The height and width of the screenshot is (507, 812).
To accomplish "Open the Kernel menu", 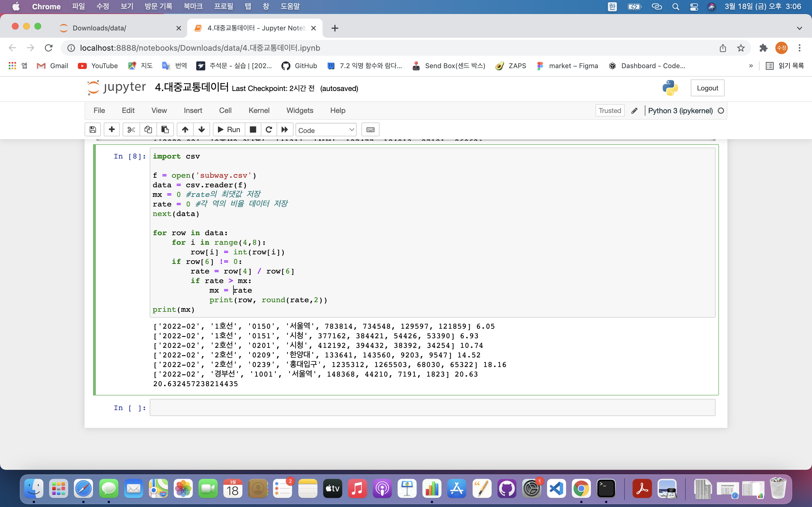I will [x=259, y=110].
